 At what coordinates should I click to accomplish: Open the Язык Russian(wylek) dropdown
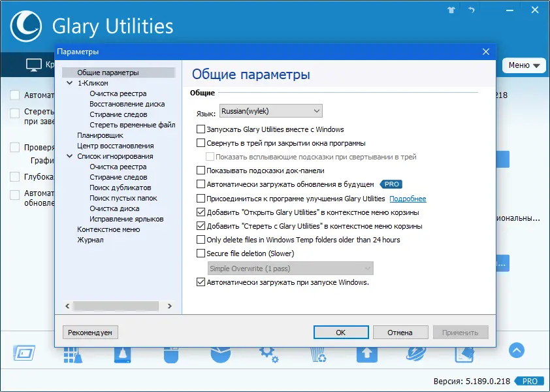point(271,111)
